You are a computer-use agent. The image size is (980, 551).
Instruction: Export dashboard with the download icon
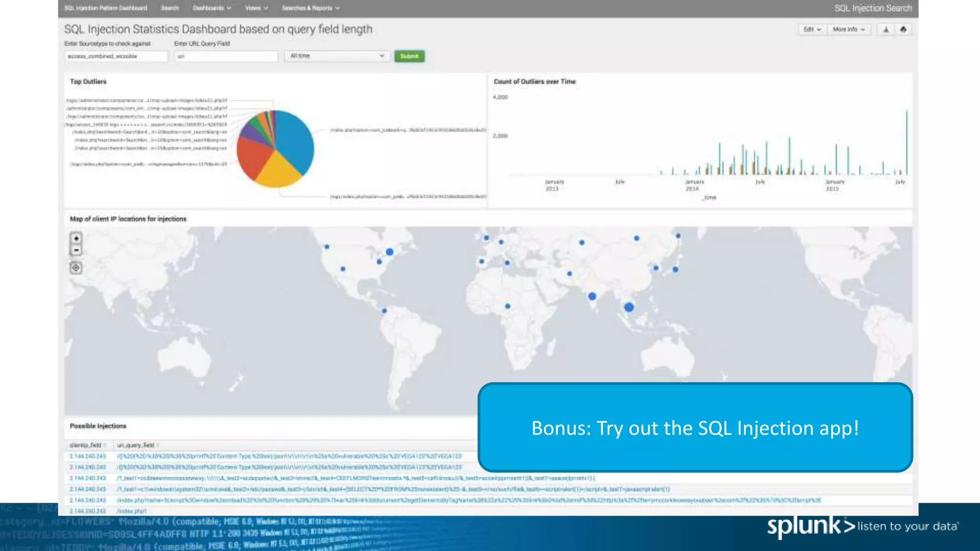click(x=886, y=30)
